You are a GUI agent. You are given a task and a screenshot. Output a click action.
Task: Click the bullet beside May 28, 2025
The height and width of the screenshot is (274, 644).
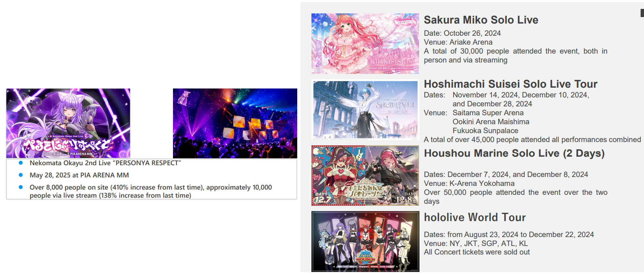point(21,175)
